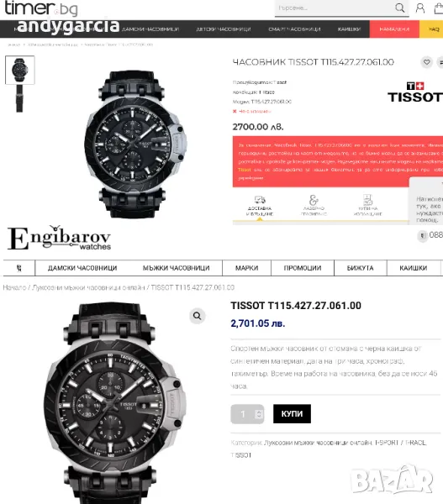Click the Engibarov home icon tab
The image size is (443, 504).
[19, 268]
